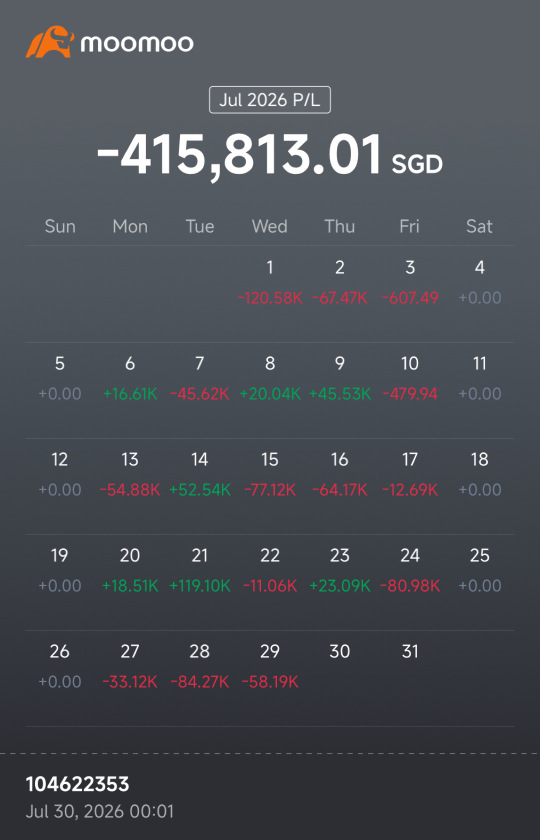Viewport: 540px width, 840px height.
Task: Select July 7 showing -45.62K
Action: (x=200, y=379)
